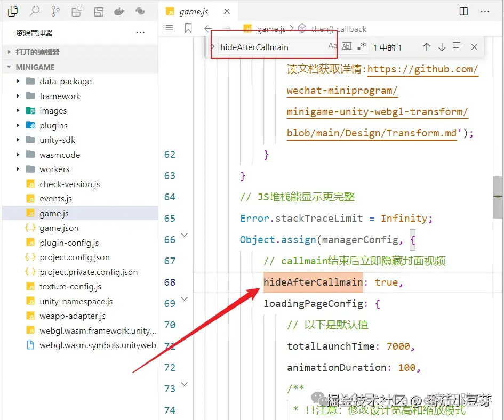Expand the plugins folder

pyautogui.click(x=53, y=126)
